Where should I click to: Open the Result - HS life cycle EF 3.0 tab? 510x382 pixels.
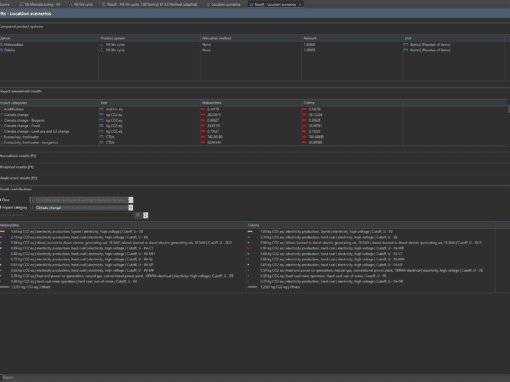click(149, 4)
